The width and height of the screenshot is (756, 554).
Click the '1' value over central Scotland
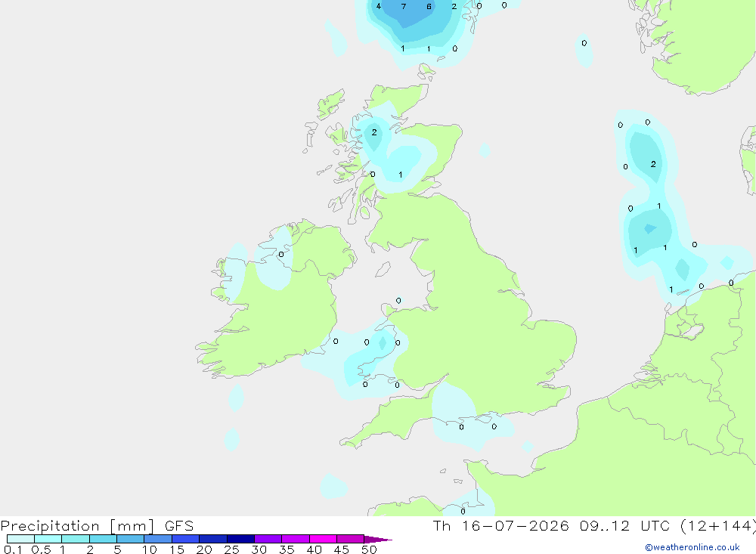pyautogui.click(x=400, y=175)
